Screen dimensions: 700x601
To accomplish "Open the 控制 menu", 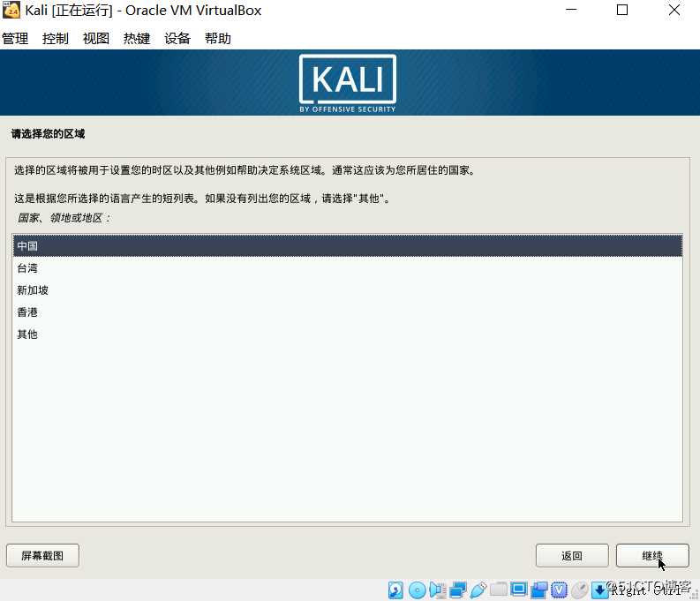I will pos(56,38).
